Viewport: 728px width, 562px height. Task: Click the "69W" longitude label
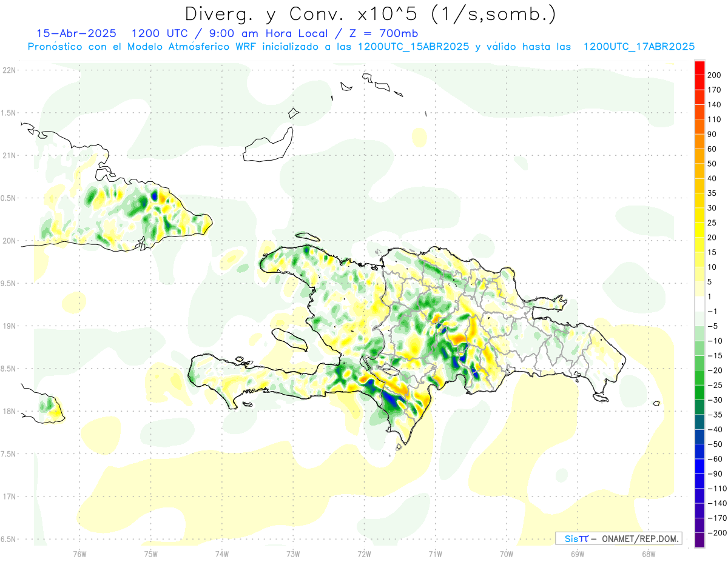[x=578, y=554]
